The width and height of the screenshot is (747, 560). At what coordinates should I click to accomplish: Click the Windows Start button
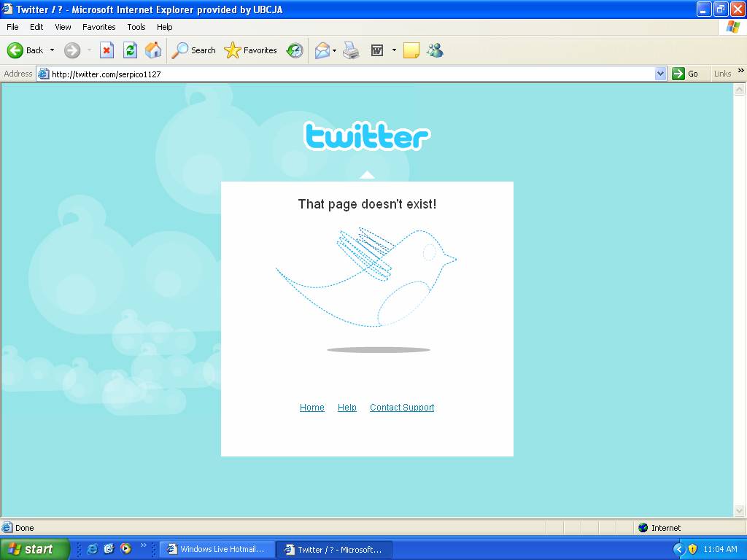[x=35, y=549]
